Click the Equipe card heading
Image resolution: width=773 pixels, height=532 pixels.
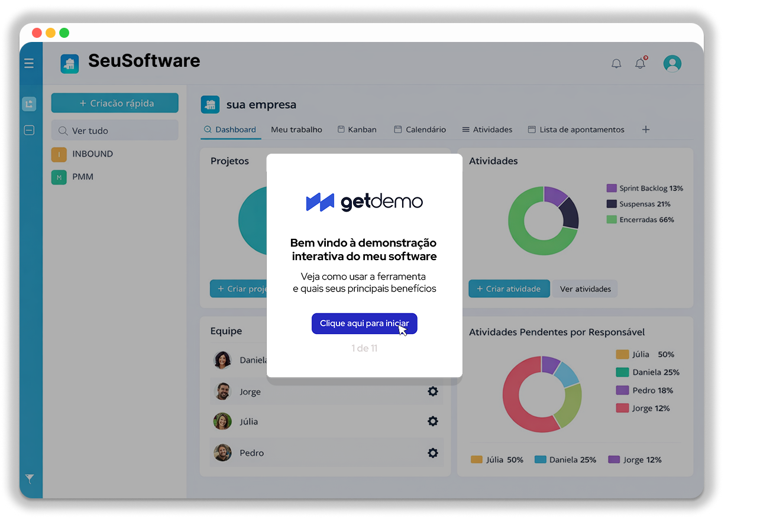pyautogui.click(x=227, y=331)
